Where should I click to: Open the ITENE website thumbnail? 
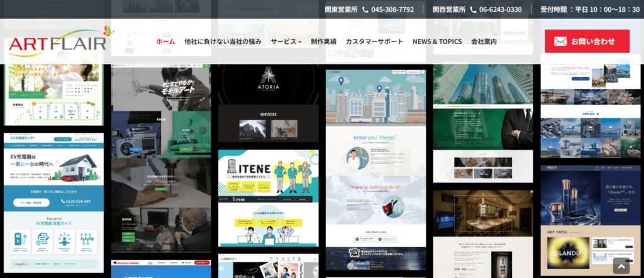click(x=268, y=197)
